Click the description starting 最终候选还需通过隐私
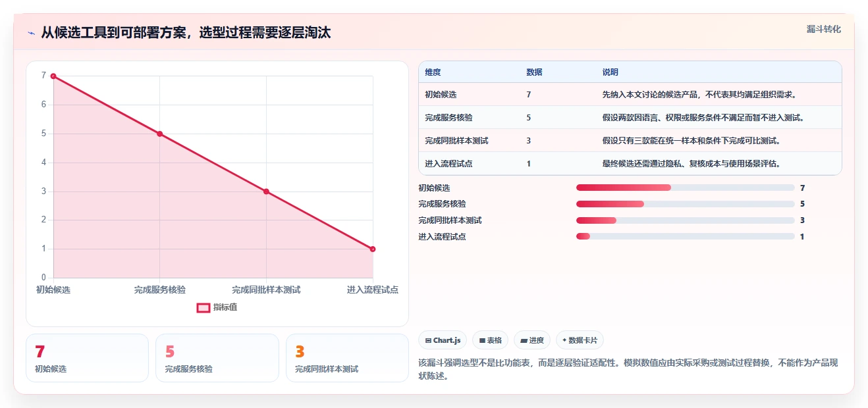The height and width of the screenshot is (408, 868). click(692, 164)
